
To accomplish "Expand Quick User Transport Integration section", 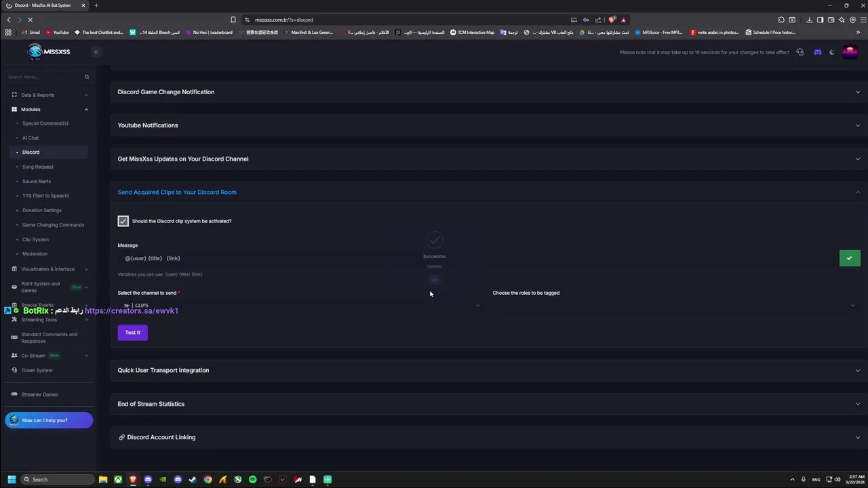I will tap(488, 370).
